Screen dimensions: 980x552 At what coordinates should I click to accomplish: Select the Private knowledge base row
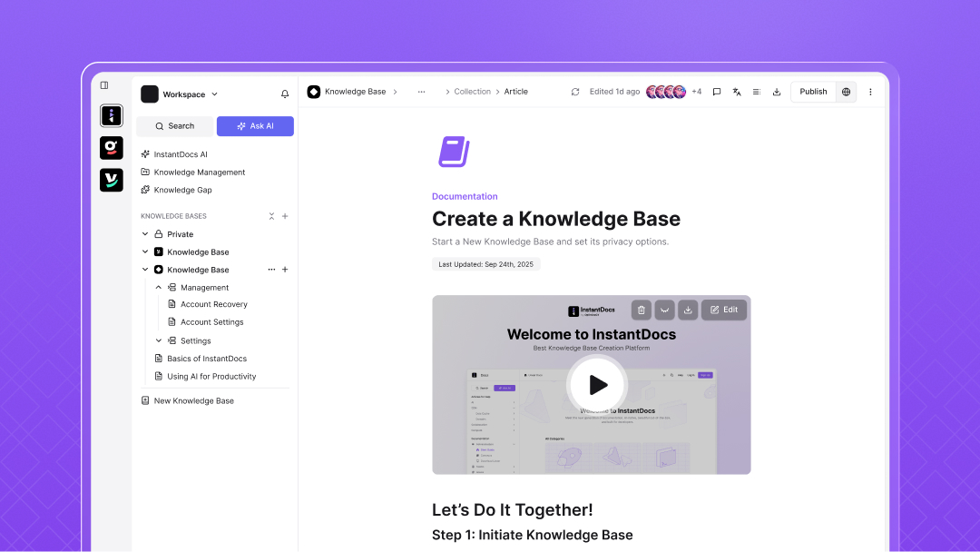click(x=214, y=234)
